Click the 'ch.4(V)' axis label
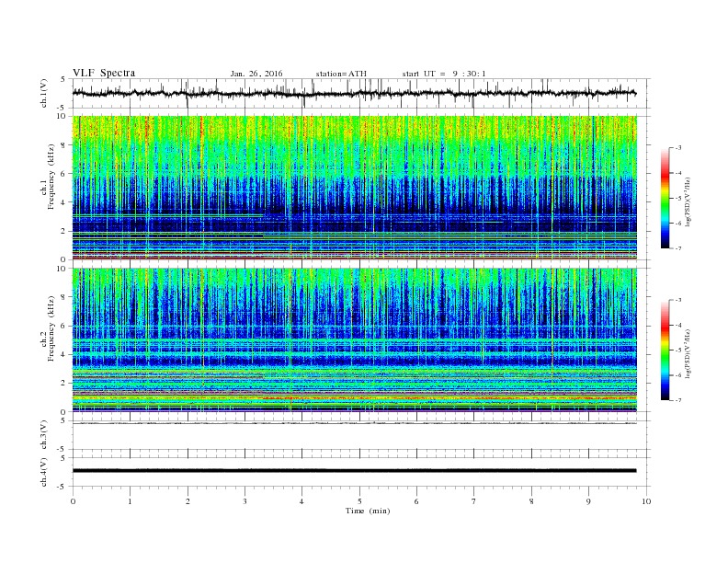 click(44, 472)
